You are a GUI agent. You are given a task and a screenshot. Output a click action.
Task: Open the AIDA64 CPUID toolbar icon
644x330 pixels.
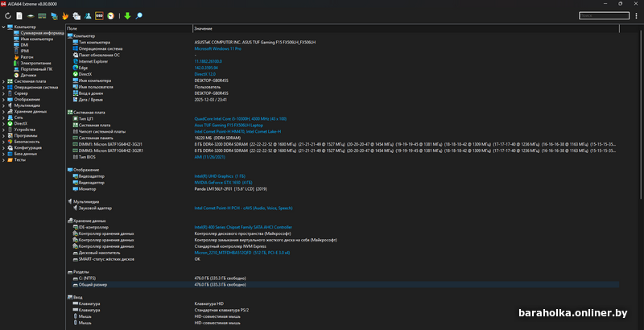[76, 16]
